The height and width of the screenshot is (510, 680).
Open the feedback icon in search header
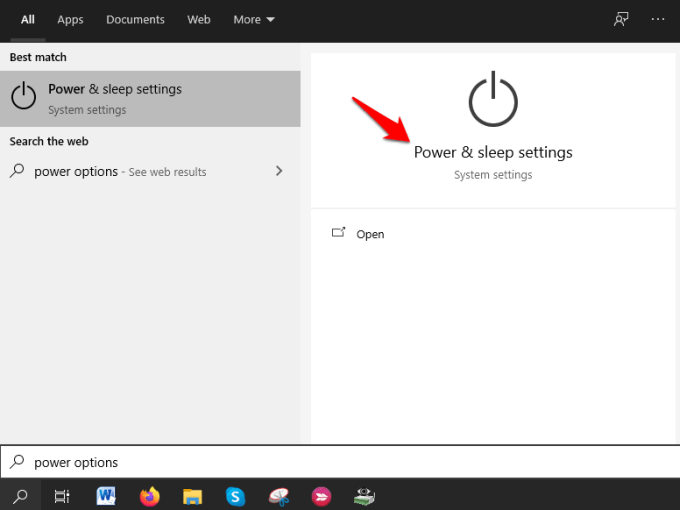[x=621, y=19]
